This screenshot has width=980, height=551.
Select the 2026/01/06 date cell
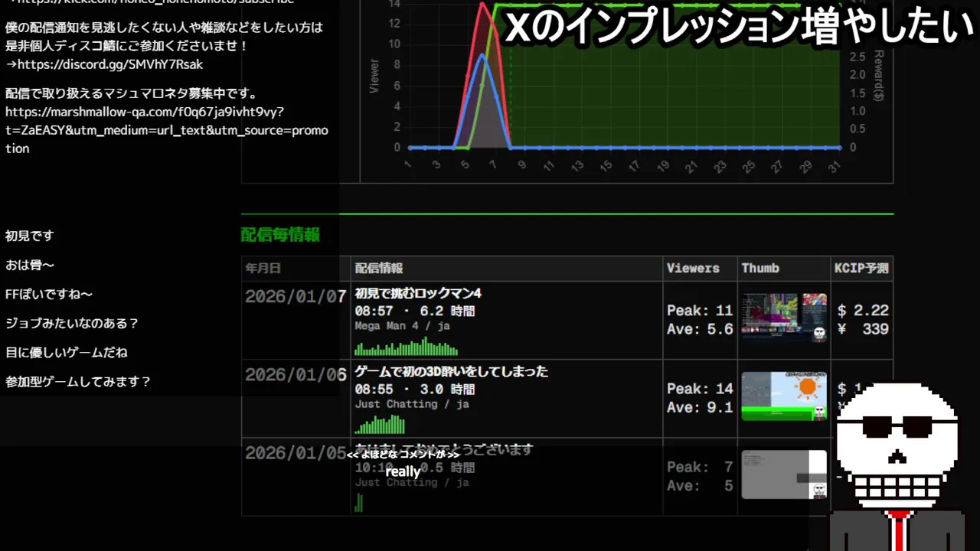click(x=296, y=375)
